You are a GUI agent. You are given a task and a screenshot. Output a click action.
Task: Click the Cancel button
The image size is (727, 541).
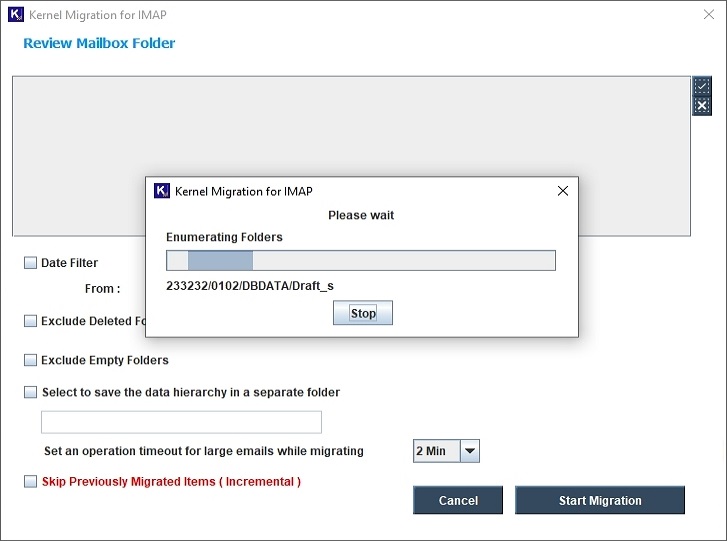pos(458,500)
